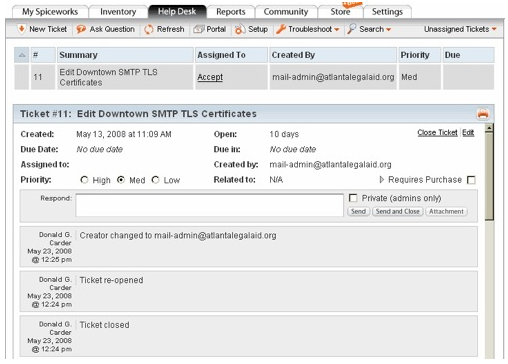The height and width of the screenshot is (364, 508).
Task: Click the Troubleshoot wrench icon
Action: coord(281,29)
